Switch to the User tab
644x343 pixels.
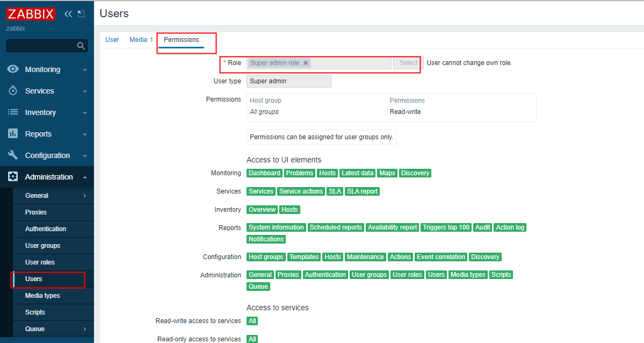click(x=112, y=40)
